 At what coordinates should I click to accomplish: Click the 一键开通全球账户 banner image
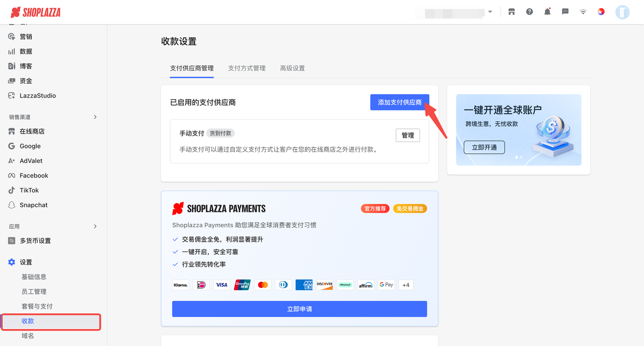click(519, 130)
